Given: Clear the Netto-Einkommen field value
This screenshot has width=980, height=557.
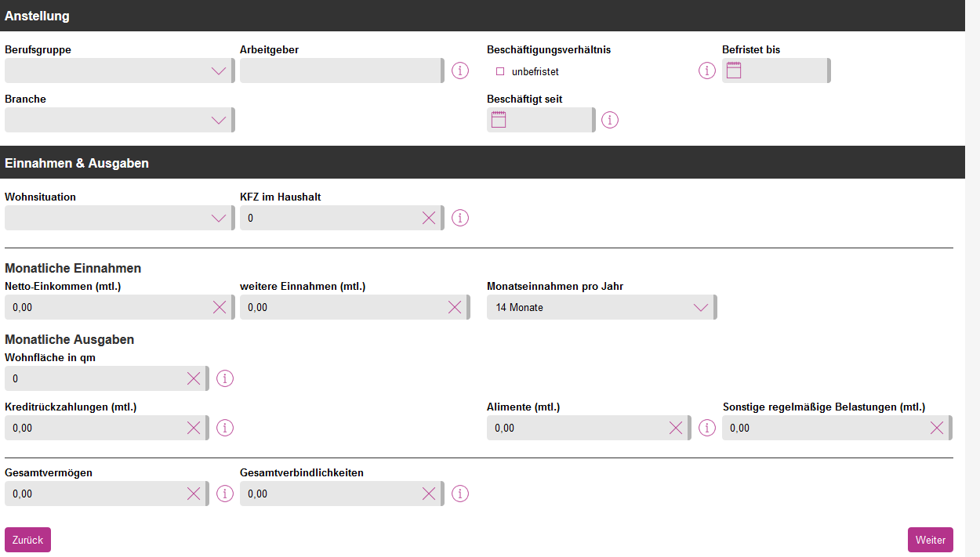Looking at the screenshot, I should 220,307.
